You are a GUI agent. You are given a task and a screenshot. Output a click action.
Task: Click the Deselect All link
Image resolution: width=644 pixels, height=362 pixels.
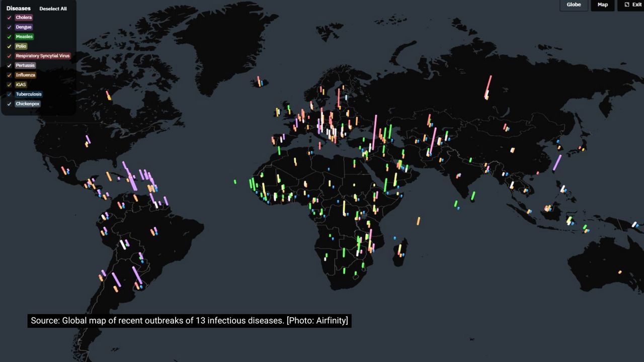click(x=53, y=9)
